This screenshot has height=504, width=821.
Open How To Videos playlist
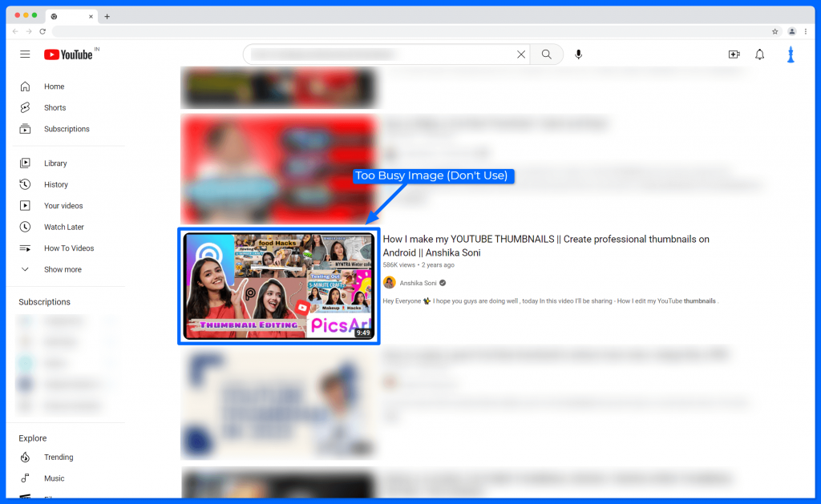pyautogui.click(x=67, y=248)
